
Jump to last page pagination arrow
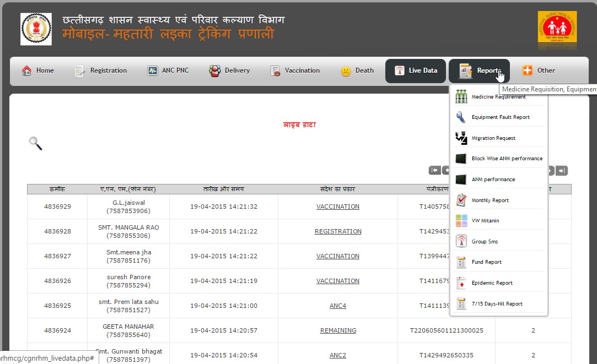[562, 171]
